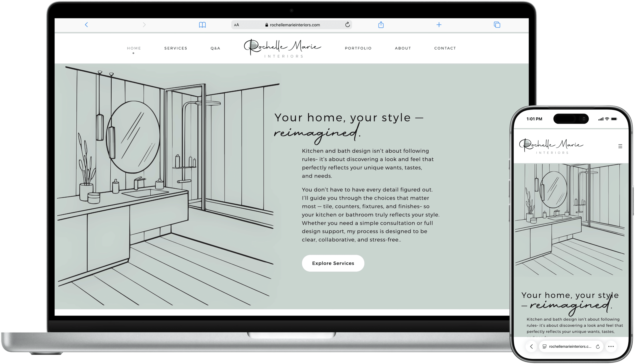Viewport: 635px width, 364px height.
Task: Open the phone hamburger menu
Action: [620, 146]
